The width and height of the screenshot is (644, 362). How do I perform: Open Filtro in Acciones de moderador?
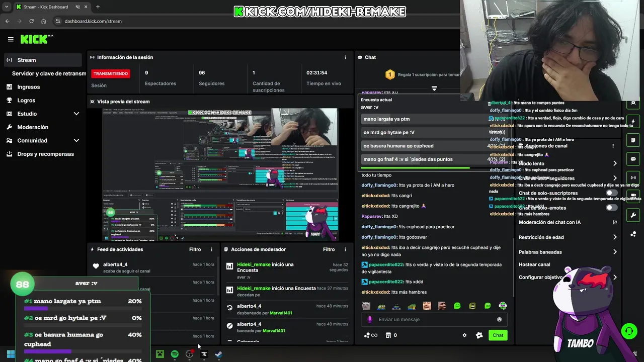click(x=329, y=249)
